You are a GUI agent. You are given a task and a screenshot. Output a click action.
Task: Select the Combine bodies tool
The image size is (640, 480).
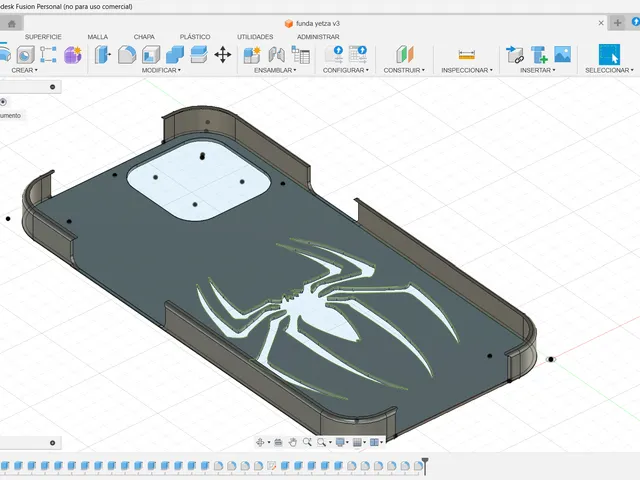pyautogui.click(x=175, y=55)
